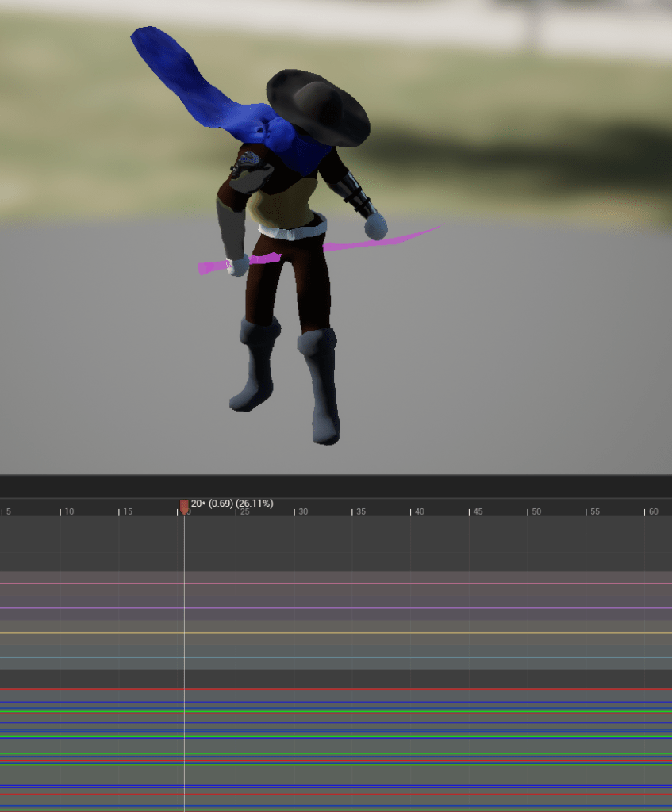Viewport: 672px width, 812px height.
Task: Jump to frame 50 on the timeline
Action: click(x=528, y=512)
